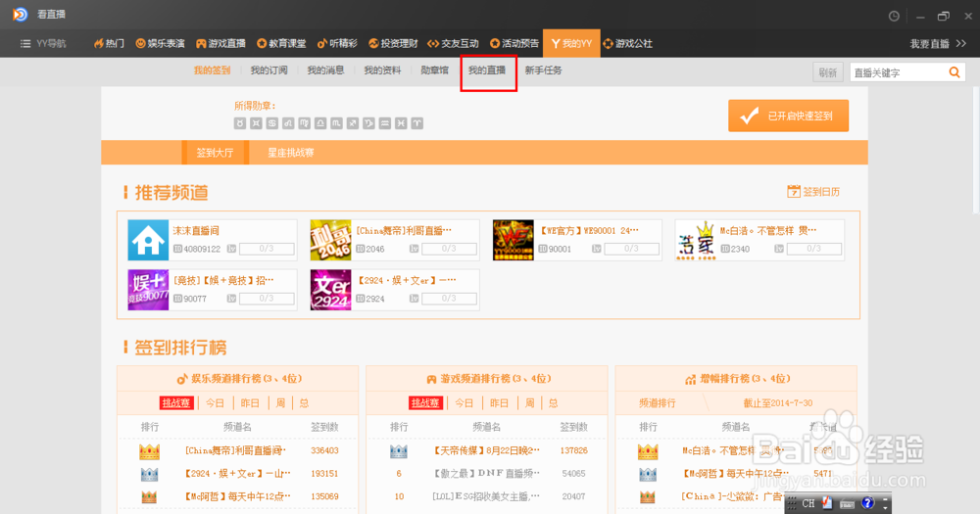The width and height of the screenshot is (980, 514).
Task: Select the 签到大厅 tab
Action: 215,153
